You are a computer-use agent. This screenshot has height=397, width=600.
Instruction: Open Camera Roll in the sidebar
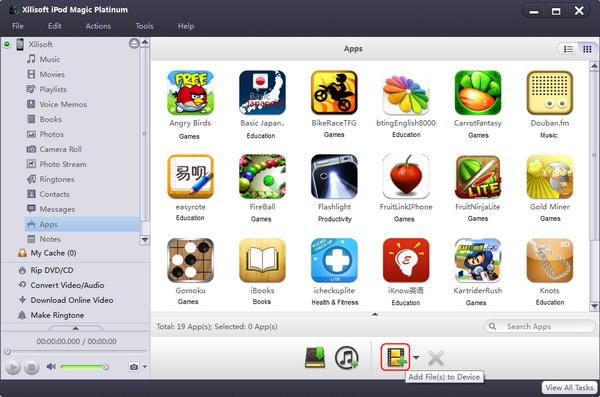pos(60,149)
